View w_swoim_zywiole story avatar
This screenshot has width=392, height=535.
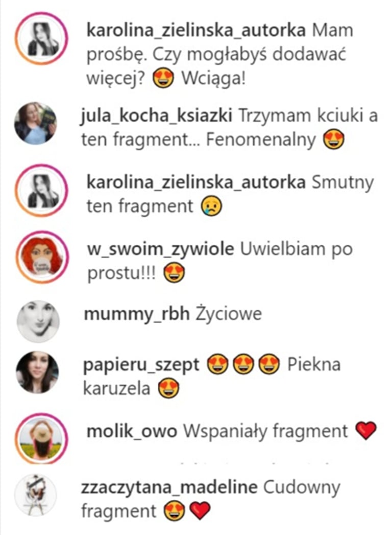coord(42,257)
